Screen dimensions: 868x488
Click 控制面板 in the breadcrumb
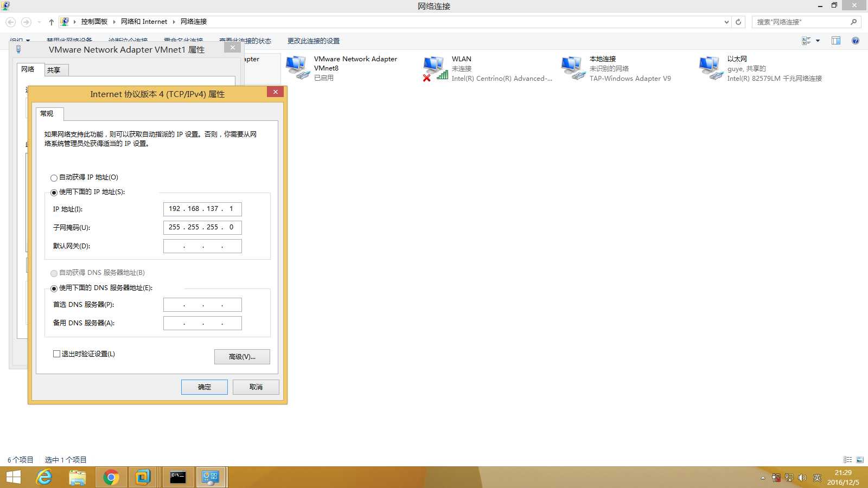coord(94,22)
